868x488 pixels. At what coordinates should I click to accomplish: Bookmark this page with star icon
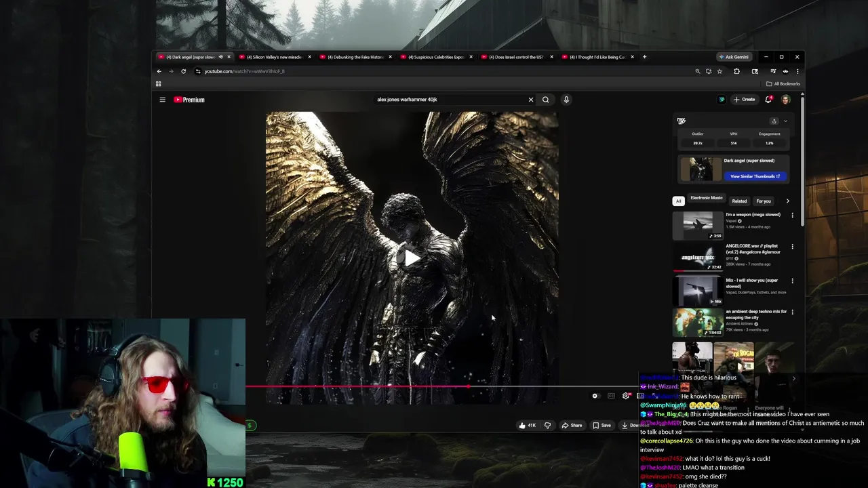click(719, 71)
